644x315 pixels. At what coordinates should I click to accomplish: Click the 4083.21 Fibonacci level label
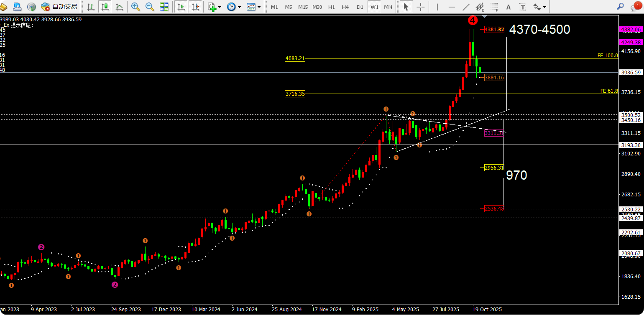(295, 58)
